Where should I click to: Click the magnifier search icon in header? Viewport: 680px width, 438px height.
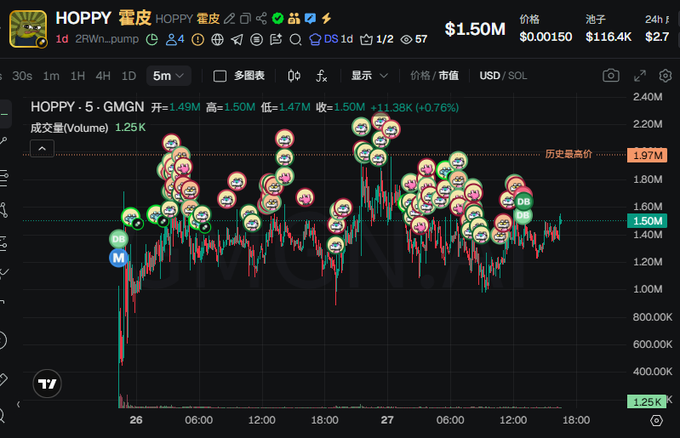295,40
